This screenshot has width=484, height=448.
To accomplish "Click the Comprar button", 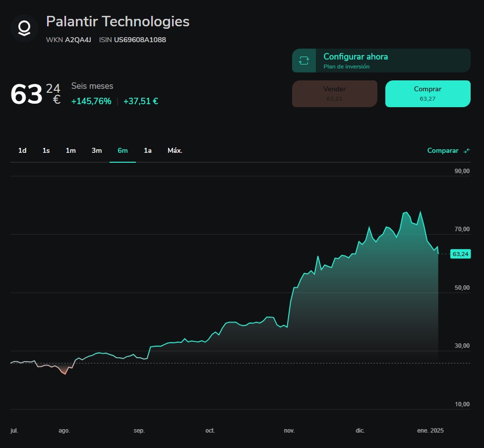I will pyautogui.click(x=427, y=93).
